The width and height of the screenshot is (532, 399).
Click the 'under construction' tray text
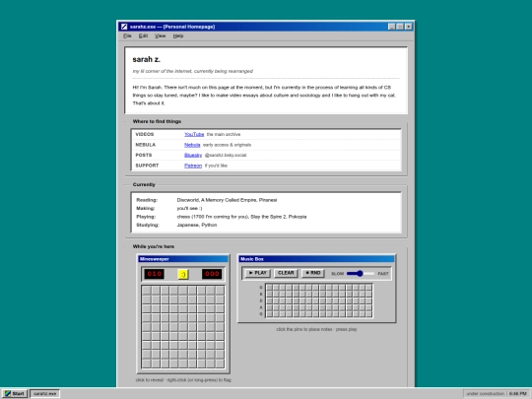(485, 393)
